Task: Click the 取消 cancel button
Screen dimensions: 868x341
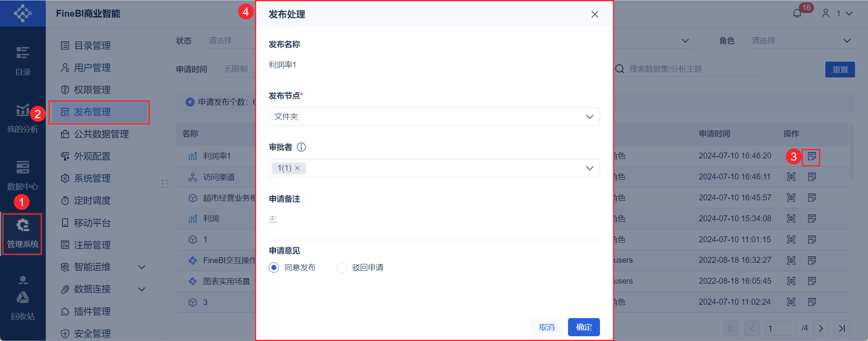Action: coord(547,327)
